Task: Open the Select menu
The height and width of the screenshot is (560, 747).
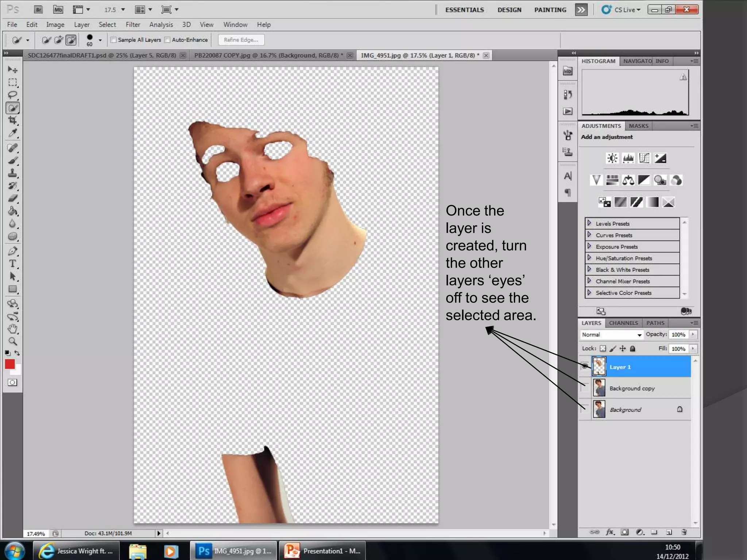Action: pyautogui.click(x=107, y=24)
